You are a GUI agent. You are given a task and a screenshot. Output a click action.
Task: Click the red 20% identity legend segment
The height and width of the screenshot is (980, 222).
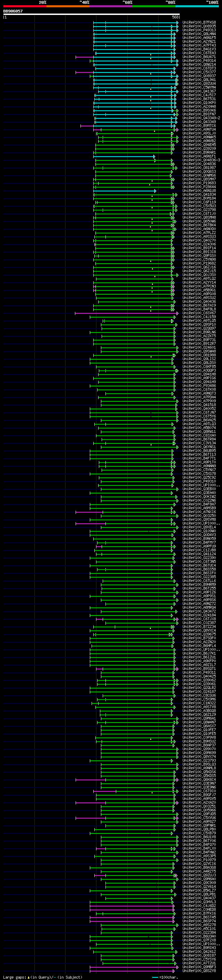pyautogui.click(x=25, y=6)
